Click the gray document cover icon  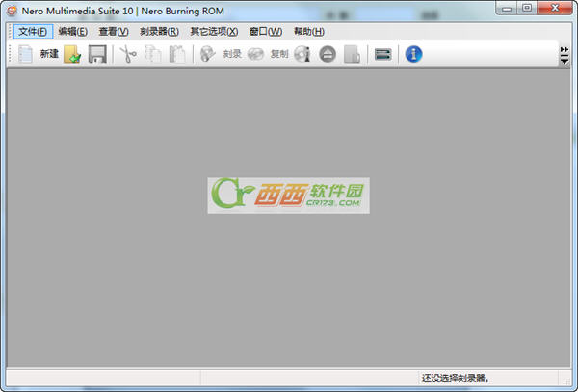(352, 54)
